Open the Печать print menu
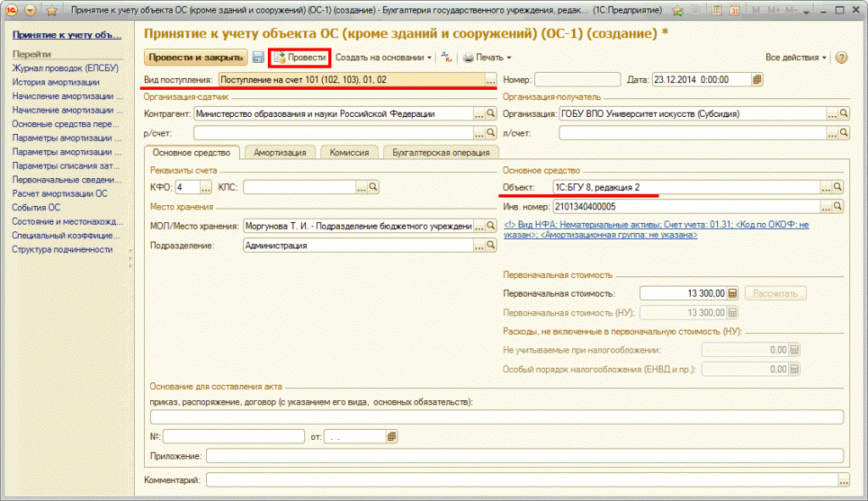 487,57
